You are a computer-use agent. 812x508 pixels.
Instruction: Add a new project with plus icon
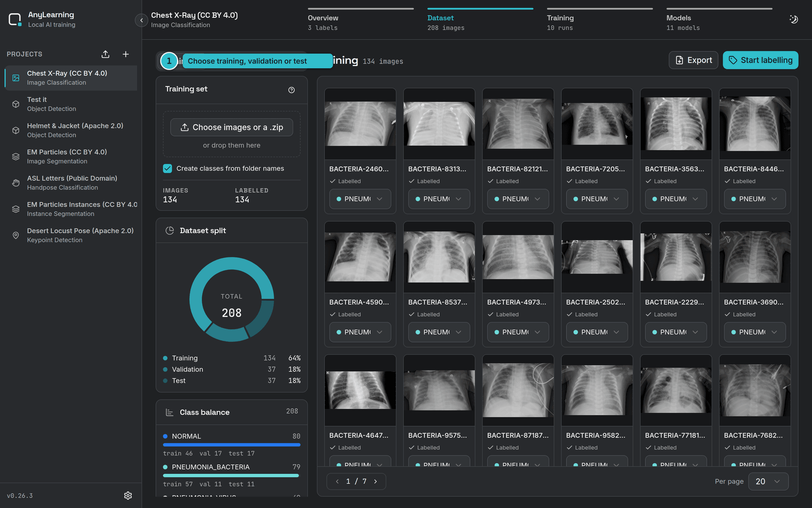tap(126, 54)
